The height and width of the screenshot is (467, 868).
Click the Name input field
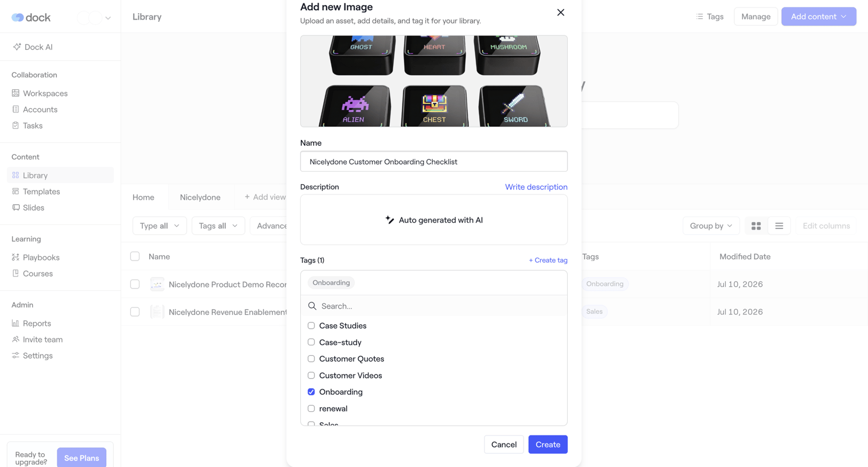[434, 162]
